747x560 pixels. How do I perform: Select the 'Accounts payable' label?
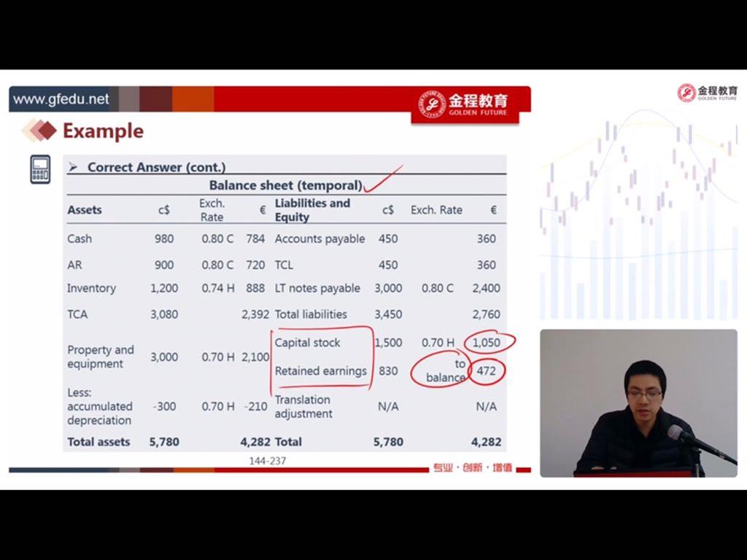click(x=320, y=238)
